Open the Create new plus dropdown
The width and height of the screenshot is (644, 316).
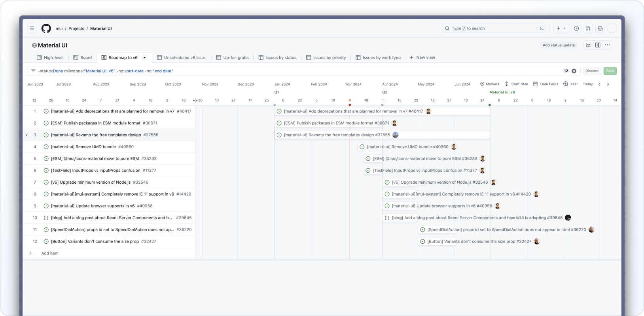click(x=561, y=28)
